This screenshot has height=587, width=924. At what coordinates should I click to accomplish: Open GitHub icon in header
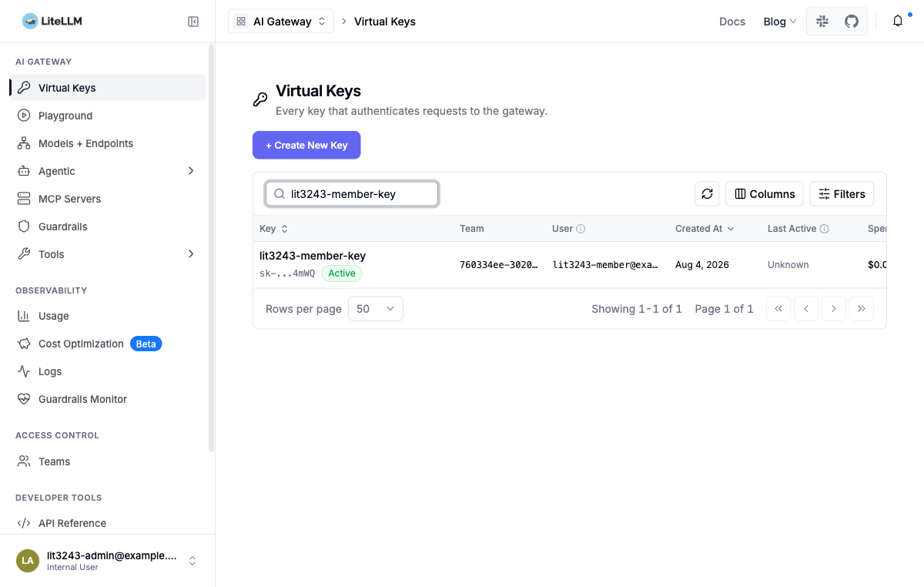point(852,22)
